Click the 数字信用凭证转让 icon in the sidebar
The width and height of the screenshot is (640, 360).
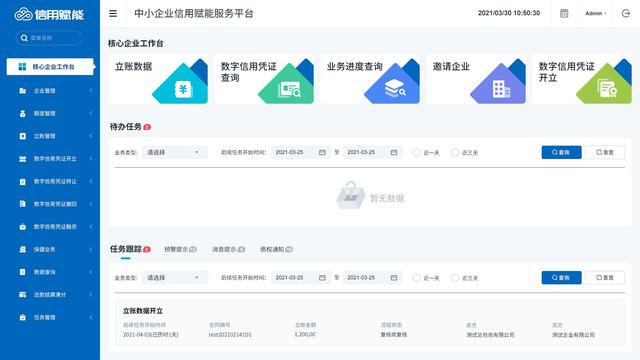coord(22,182)
